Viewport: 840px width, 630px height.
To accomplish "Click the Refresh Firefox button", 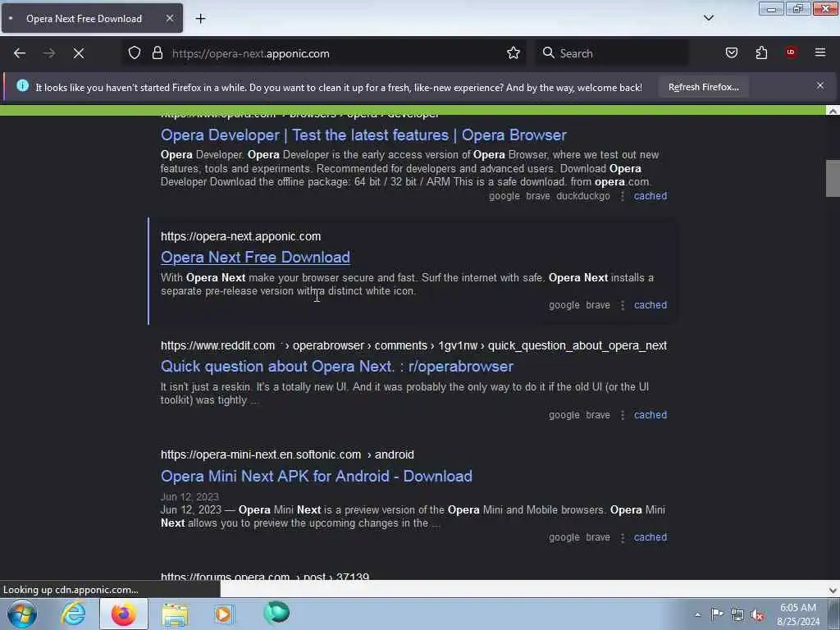I will coord(703,87).
